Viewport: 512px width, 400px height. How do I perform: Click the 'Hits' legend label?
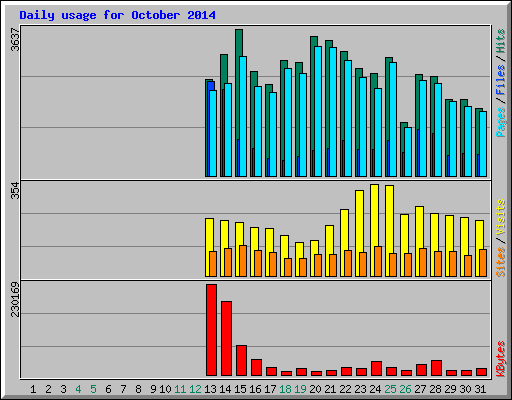tap(501, 41)
